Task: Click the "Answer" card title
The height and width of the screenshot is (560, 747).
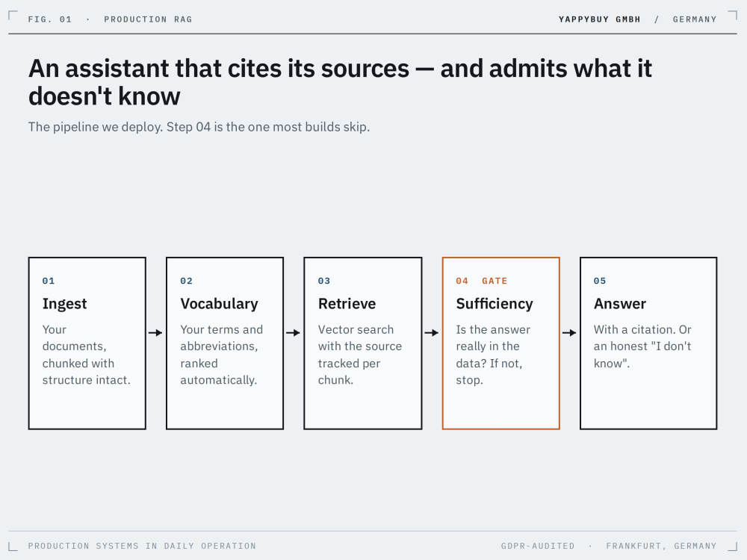Action: [620, 304]
